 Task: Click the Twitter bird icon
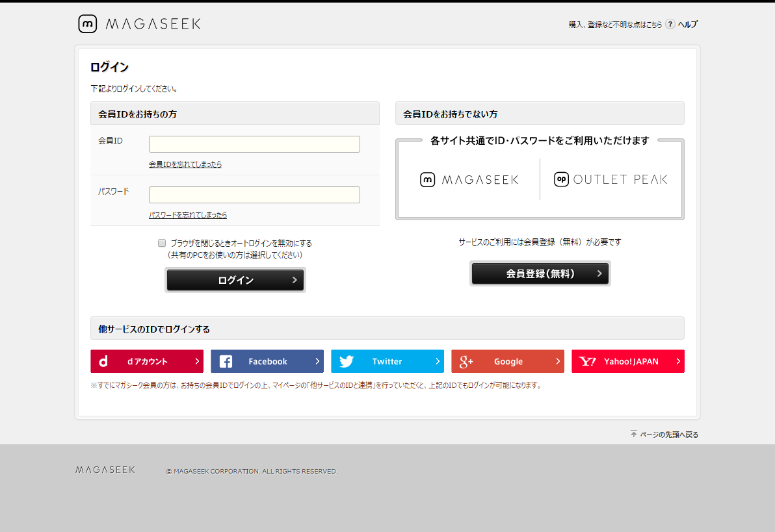[x=347, y=362]
